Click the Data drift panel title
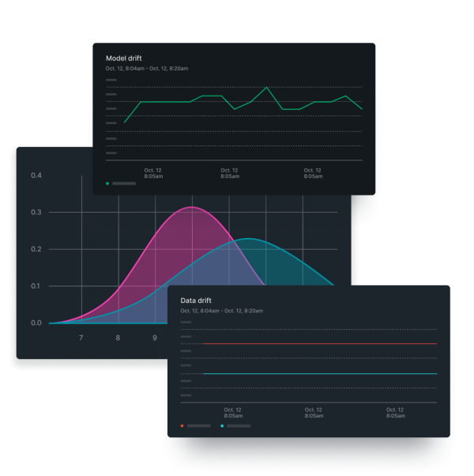Screen dimensions: 474x476 point(197,301)
